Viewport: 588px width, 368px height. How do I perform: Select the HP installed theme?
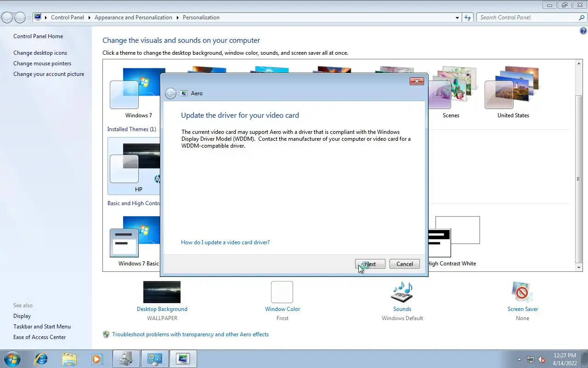[134, 167]
